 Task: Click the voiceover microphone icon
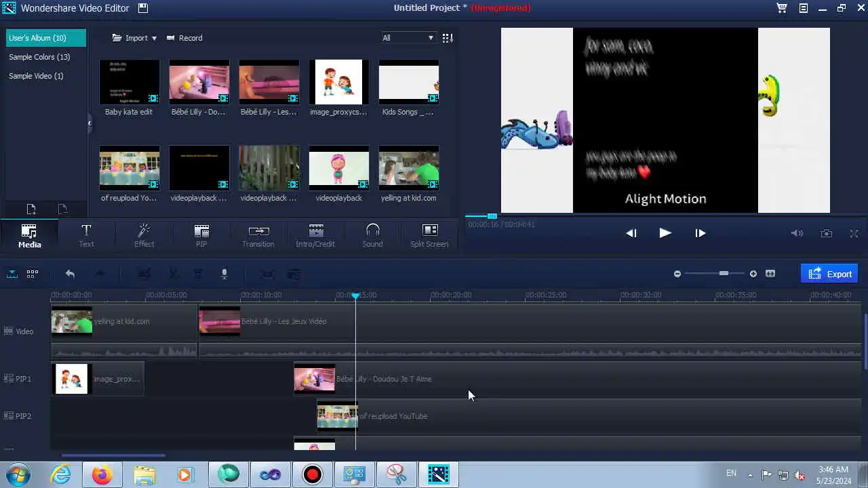[224, 274]
